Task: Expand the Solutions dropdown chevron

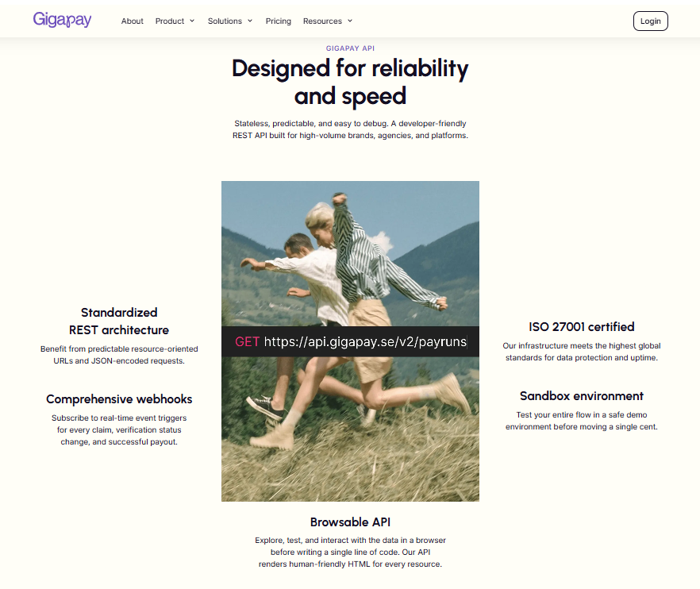Action: coord(250,21)
